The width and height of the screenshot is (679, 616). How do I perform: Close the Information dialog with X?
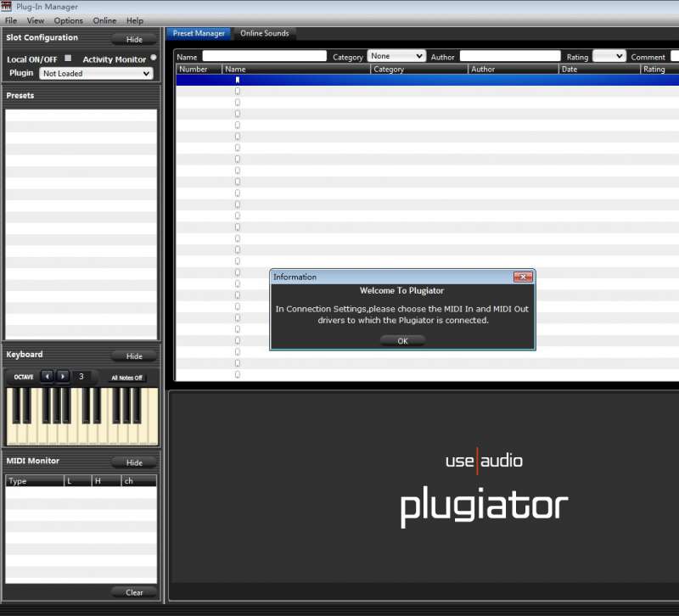coord(523,277)
